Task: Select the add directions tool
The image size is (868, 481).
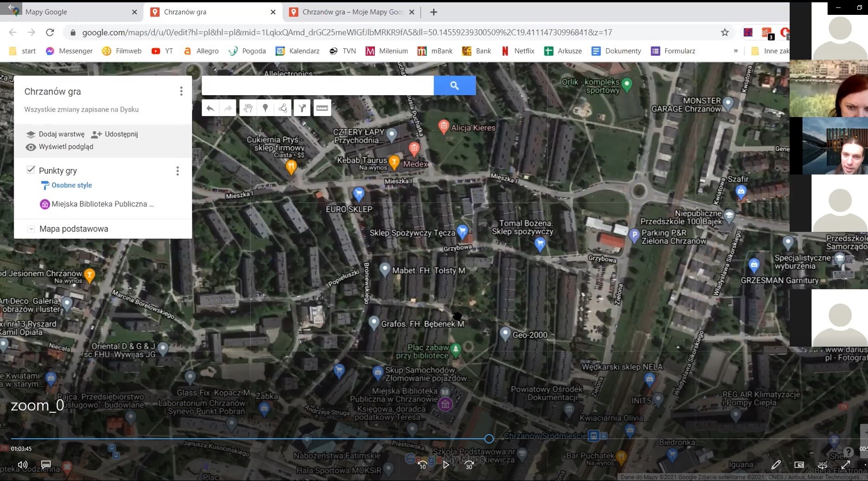Action: [x=302, y=108]
